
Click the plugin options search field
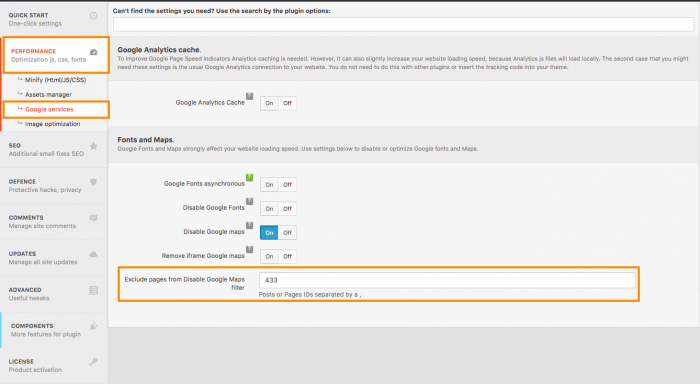pos(403,25)
